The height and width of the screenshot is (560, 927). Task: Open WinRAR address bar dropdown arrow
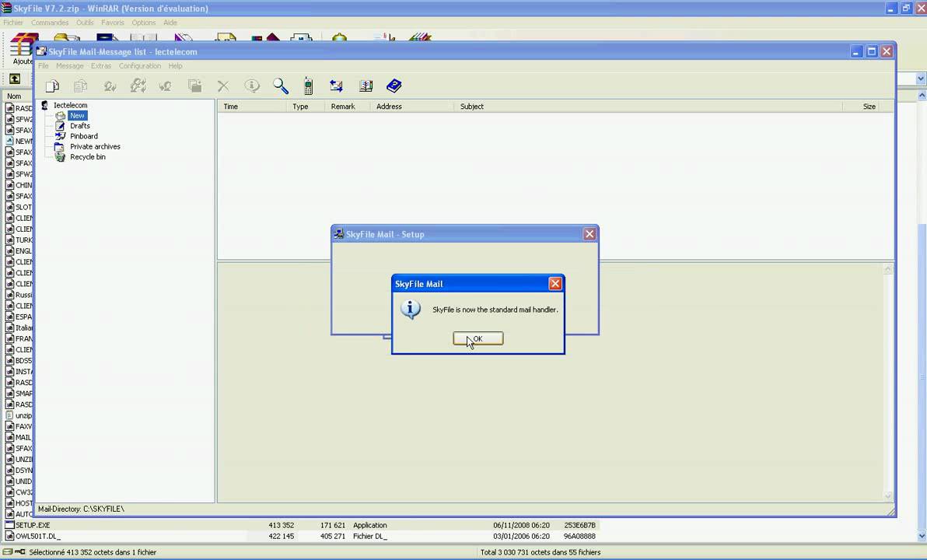pyautogui.click(x=921, y=79)
